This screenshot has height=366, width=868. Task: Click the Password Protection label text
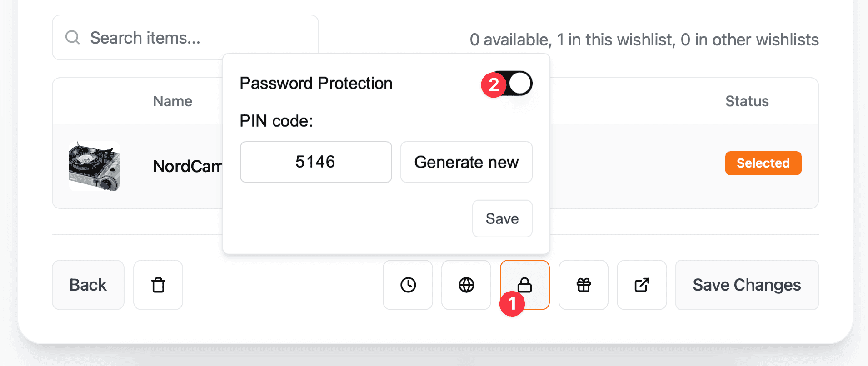coord(316,84)
